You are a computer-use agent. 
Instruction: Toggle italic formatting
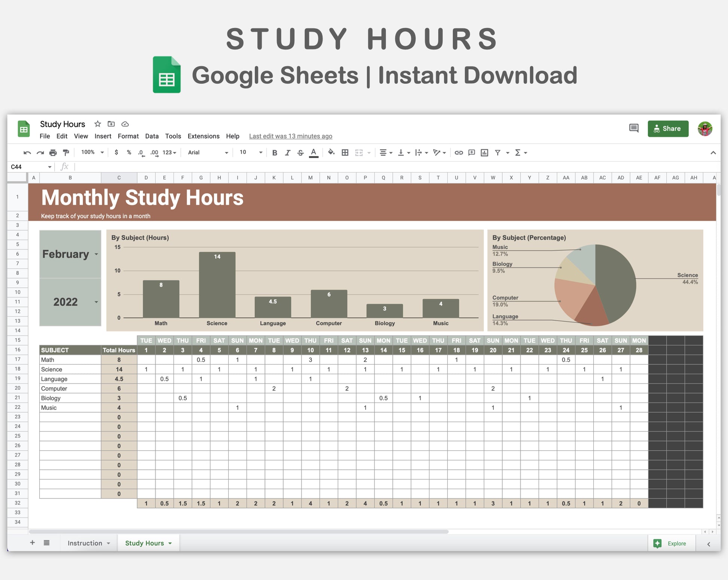click(x=287, y=153)
